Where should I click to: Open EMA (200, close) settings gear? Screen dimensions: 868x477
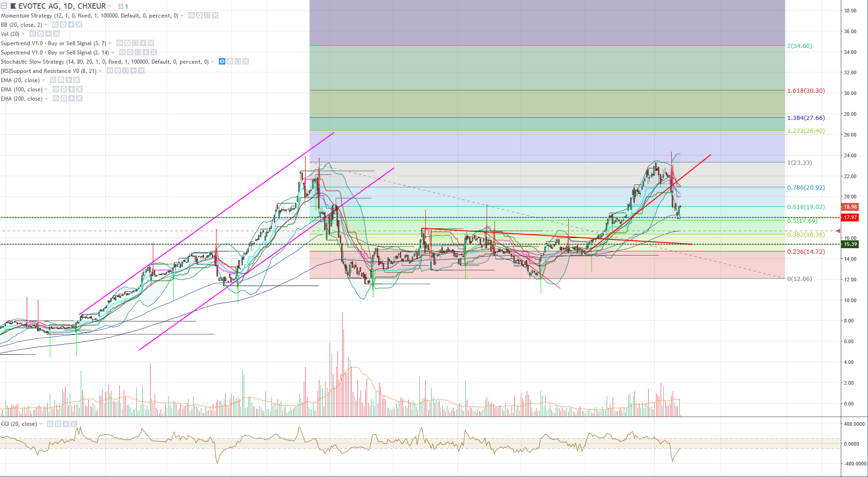[x=63, y=98]
